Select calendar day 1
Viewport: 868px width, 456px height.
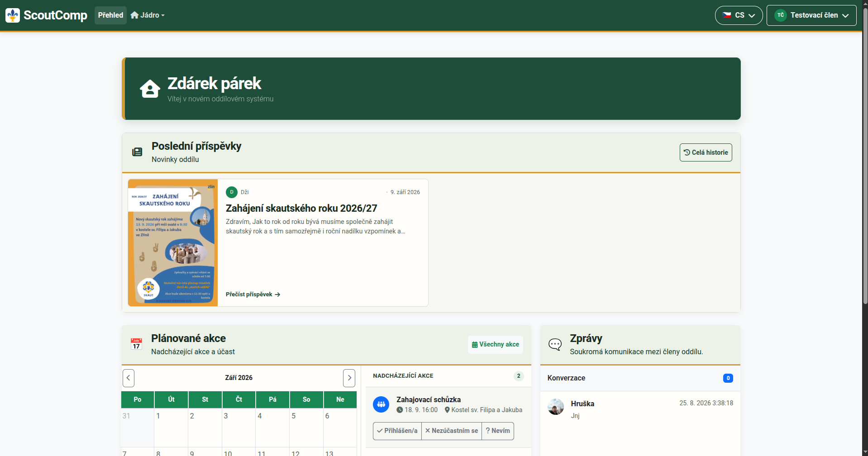[x=171, y=427]
